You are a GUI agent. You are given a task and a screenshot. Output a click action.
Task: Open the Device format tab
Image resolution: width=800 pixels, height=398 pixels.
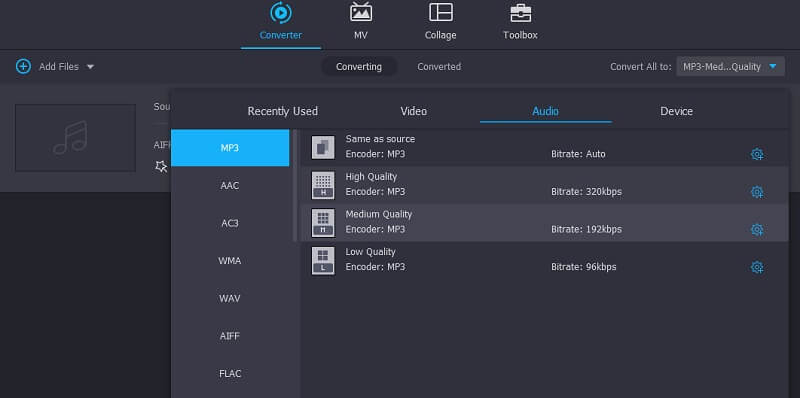(x=677, y=111)
